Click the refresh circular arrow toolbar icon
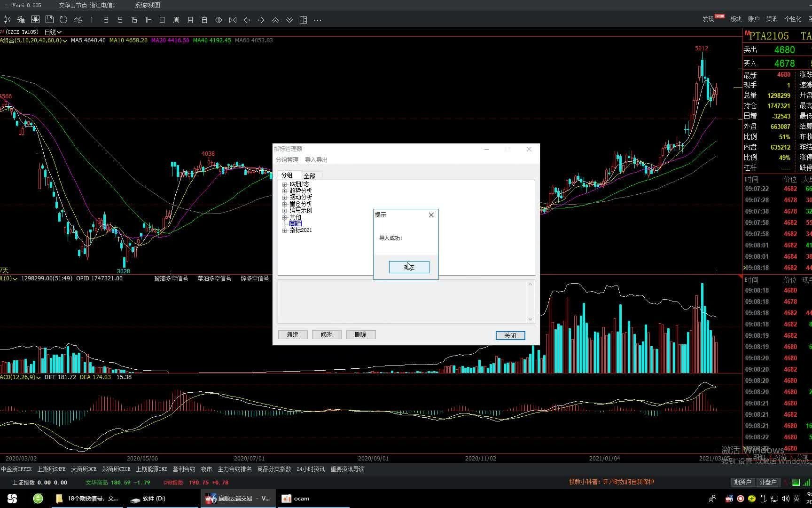The image size is (812, 508). [63, 20]
